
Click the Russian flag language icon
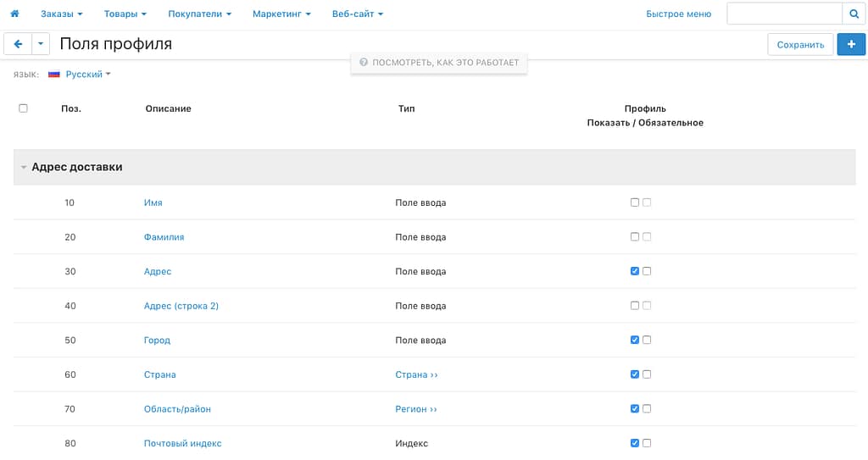click(x=54, y=75)
